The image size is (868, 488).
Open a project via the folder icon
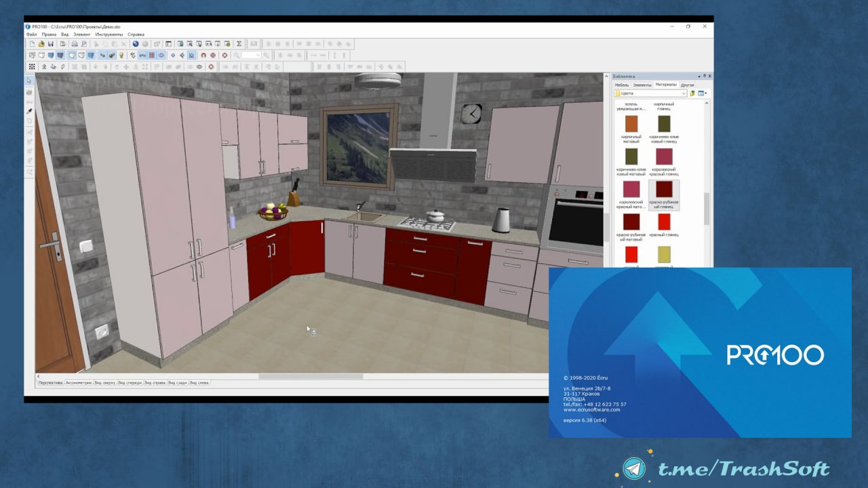(x=41, y=44)
